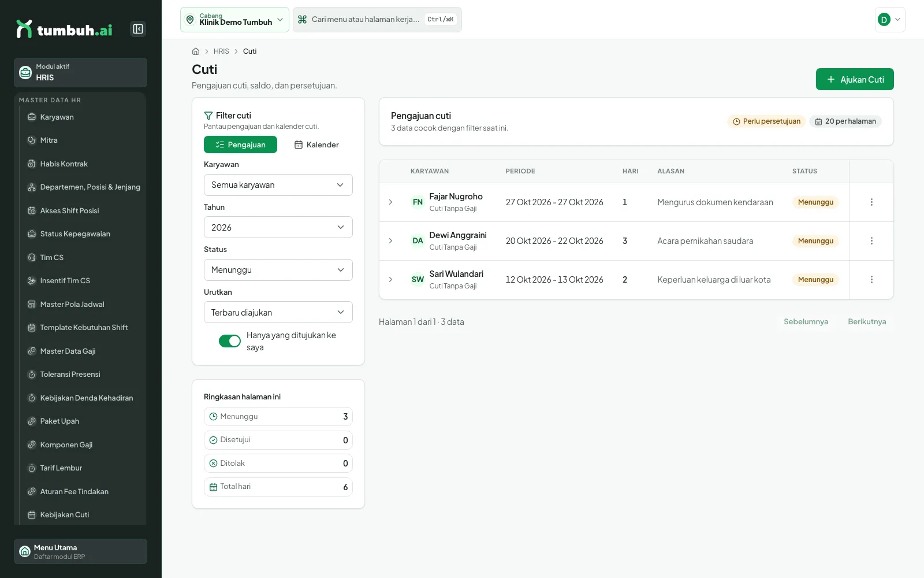The image size is (924, 578).
Task: Open the Tahun 2026 dropdown
Action: [278, 227]
